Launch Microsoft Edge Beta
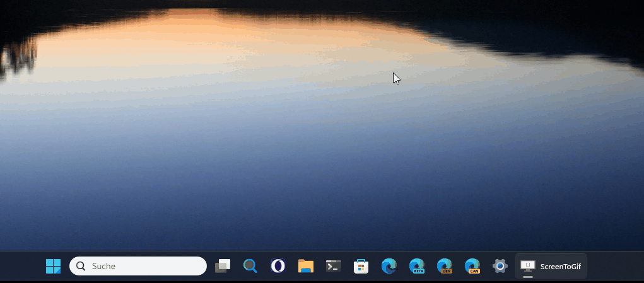The image size is (644, 283). [417, 266]
